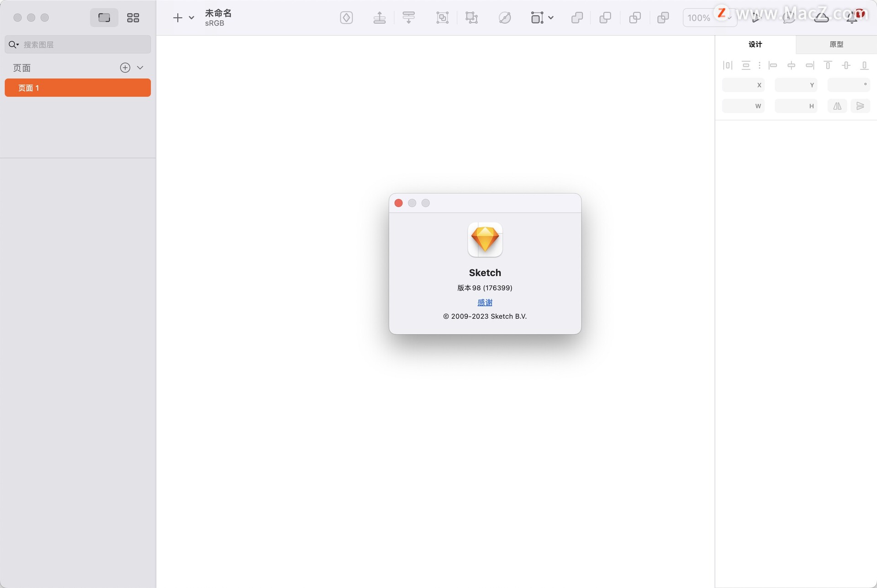Click the search layers field
The image size is (877, 588).
[78, 44]
